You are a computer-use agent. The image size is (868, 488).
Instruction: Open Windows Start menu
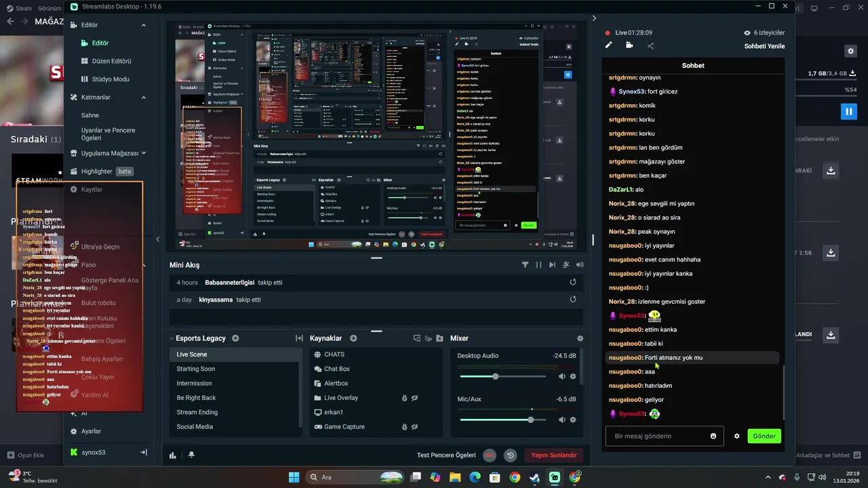(x=294, y=477)
